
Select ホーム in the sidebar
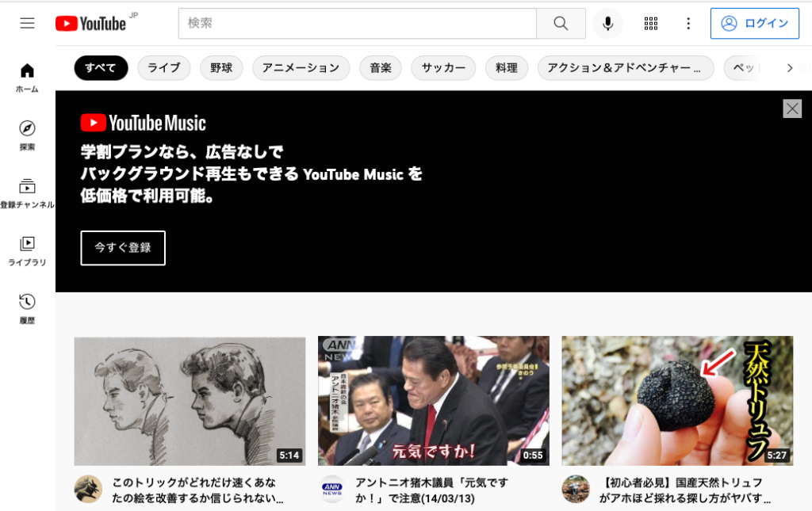click(x=27, y=74)
